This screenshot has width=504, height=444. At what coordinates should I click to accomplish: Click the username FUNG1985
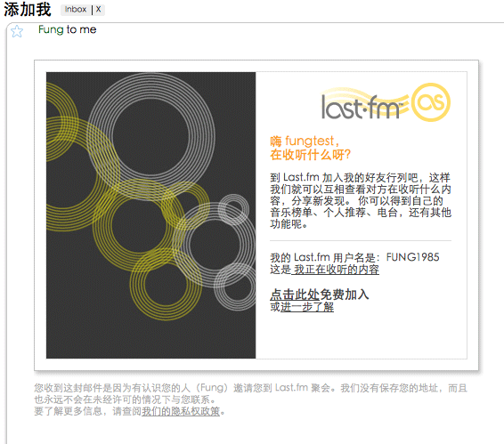tap(412, 257)
